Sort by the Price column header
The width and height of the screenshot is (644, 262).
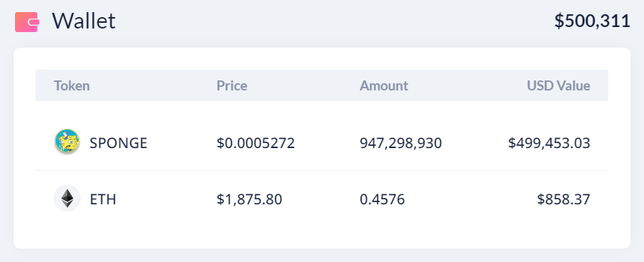tap(232, 85)
